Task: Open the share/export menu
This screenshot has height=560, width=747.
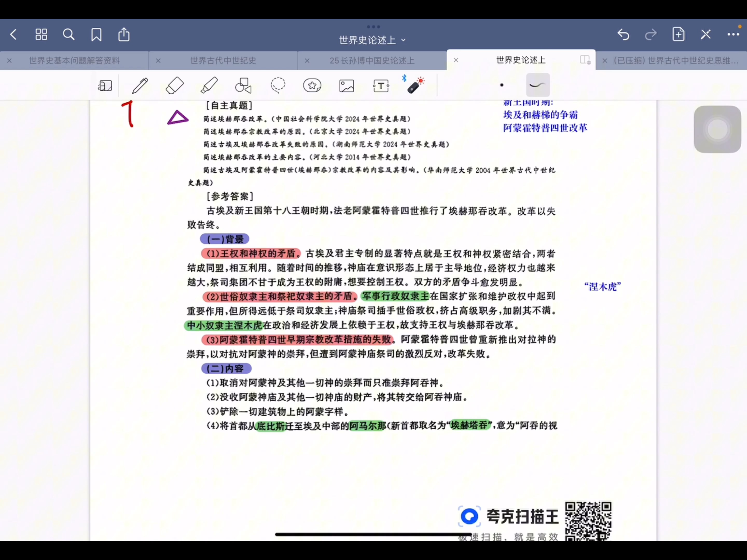Action: click(124, 34)
